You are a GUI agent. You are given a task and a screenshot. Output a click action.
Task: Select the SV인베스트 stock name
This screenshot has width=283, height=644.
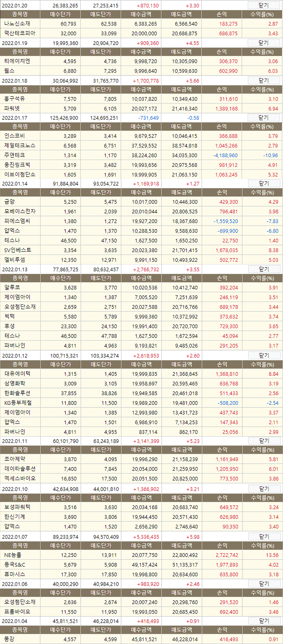tap(18, 250)
